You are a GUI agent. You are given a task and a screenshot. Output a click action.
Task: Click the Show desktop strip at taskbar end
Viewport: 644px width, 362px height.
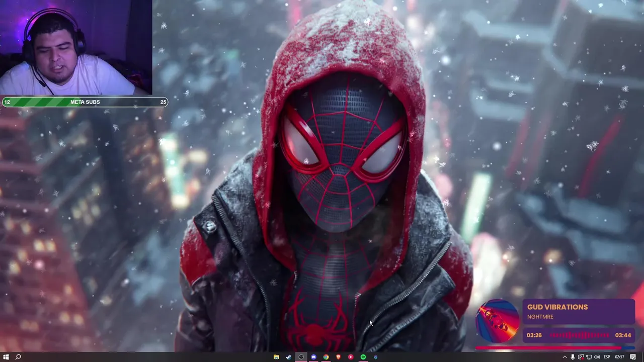[x=642, y=357]
